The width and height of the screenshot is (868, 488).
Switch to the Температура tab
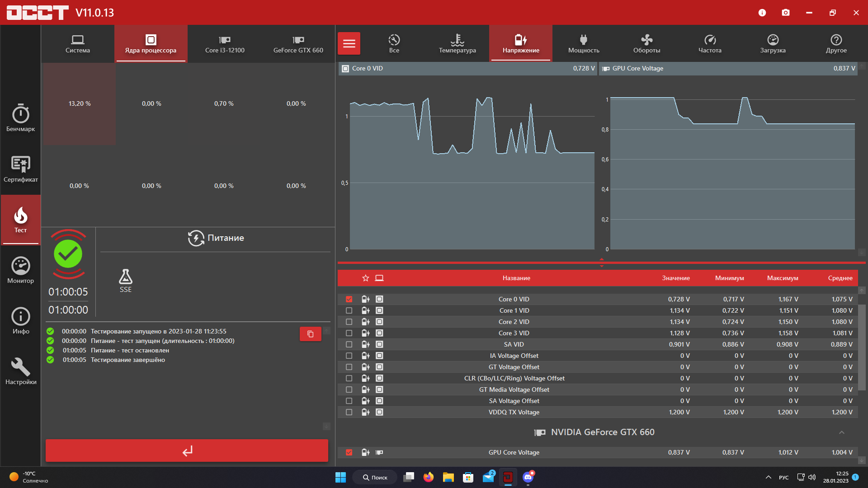coord(458,44)
